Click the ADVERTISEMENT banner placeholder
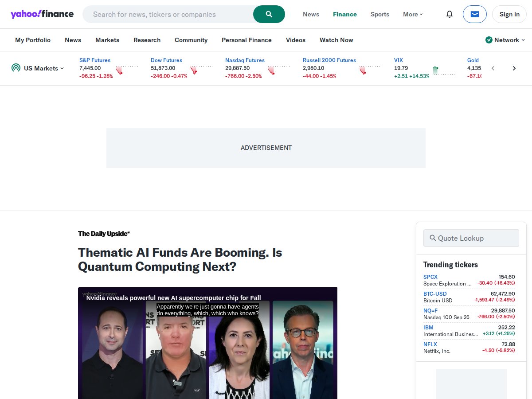This screenshot has height=399, width=532. pyautogui.click(x=266, y=148)
